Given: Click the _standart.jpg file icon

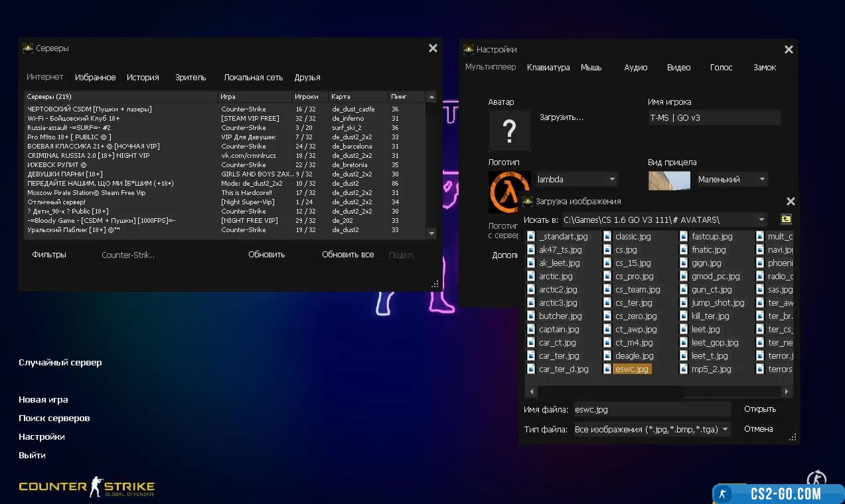Looking at the screenshot, I should 531,237.
